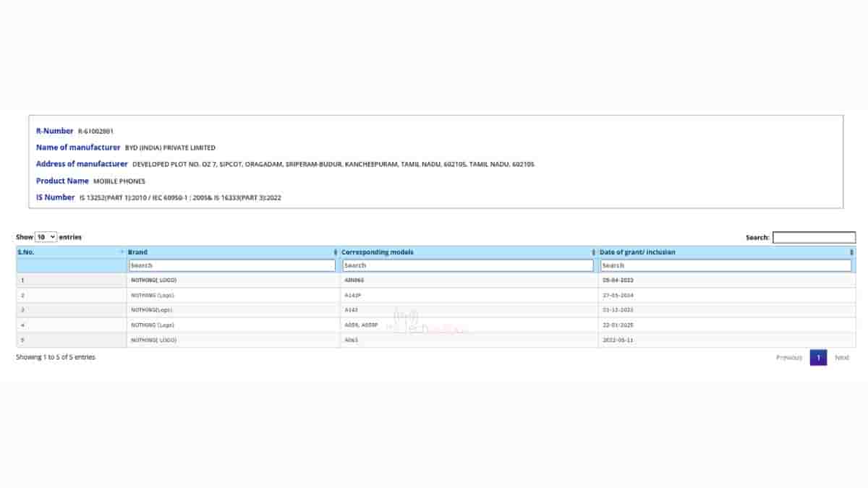Click the 01-12-2023 date cell
The image size is (868, 488).
pyautogui.click(x=618, y=310)
